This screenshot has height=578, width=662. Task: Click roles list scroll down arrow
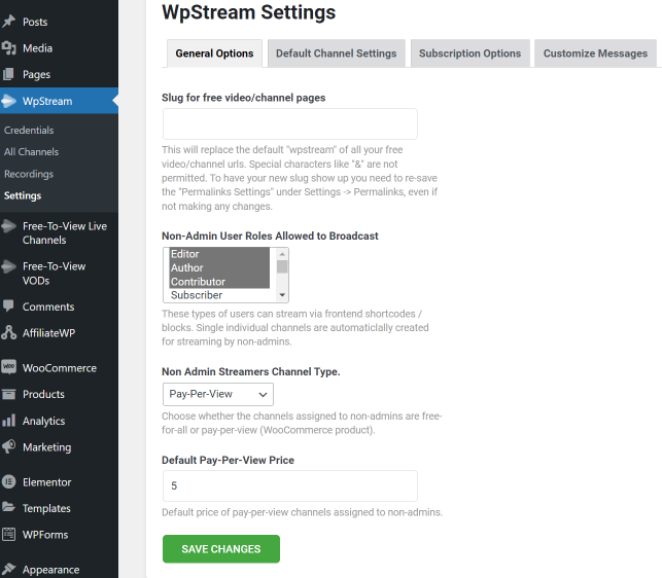point(282,295)
